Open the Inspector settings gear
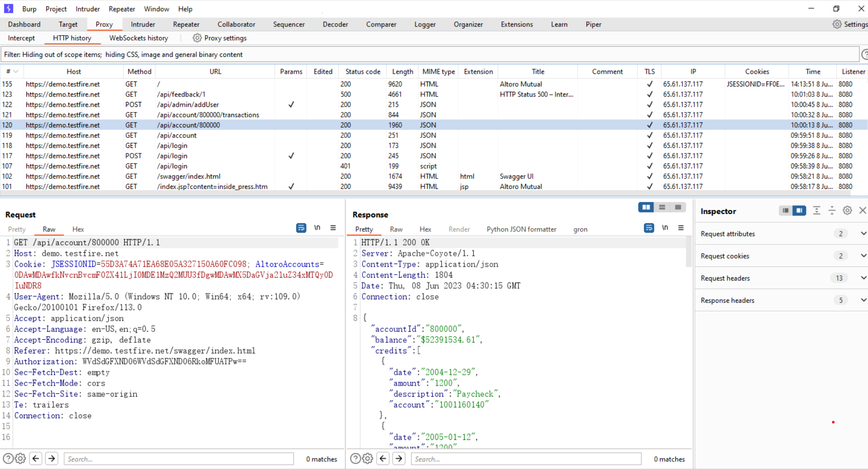 pos(847,210)
